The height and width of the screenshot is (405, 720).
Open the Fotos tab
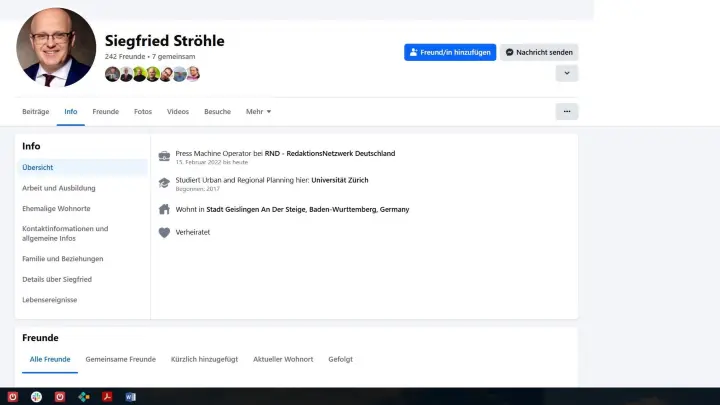coord(143,111)
